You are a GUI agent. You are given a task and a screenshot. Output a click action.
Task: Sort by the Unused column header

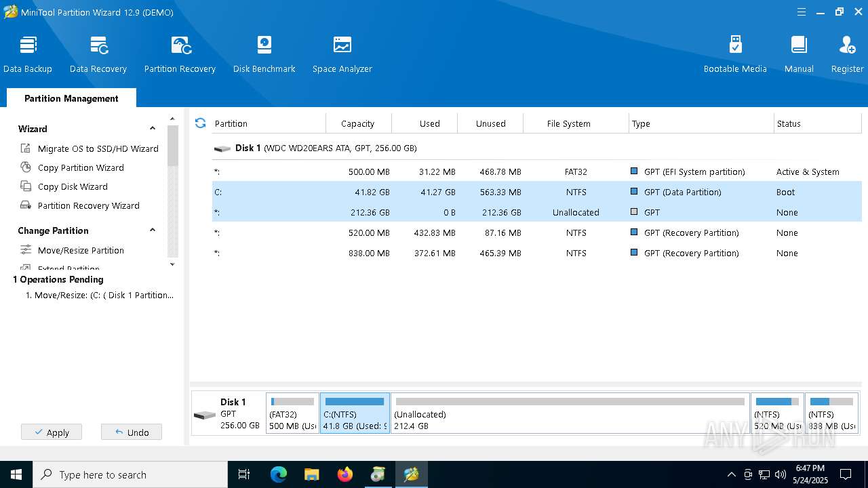click(490, 123)
